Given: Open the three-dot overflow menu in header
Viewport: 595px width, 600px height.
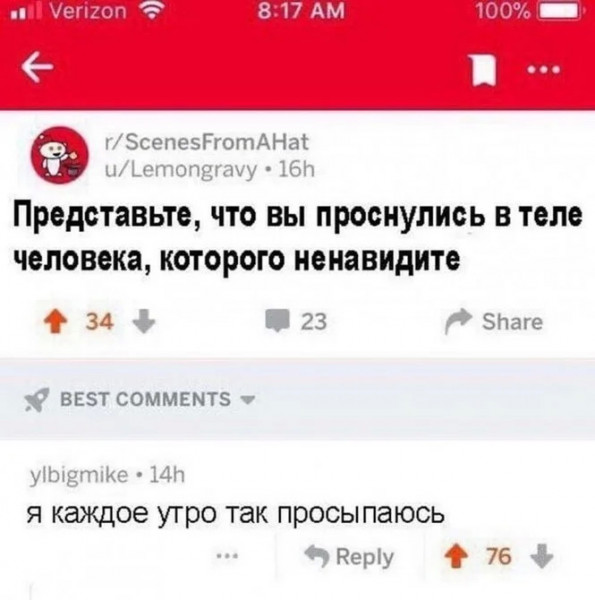Looking at the screenshot, I should 543,70.
